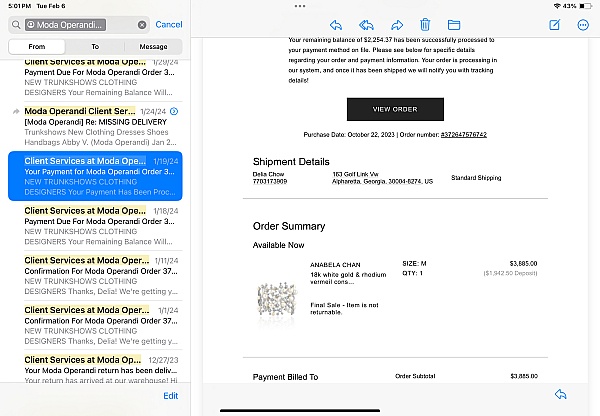Viewport: 600px width, 416px height.
Task: Select the To search scope tab
Action: [x=95, y=47]
